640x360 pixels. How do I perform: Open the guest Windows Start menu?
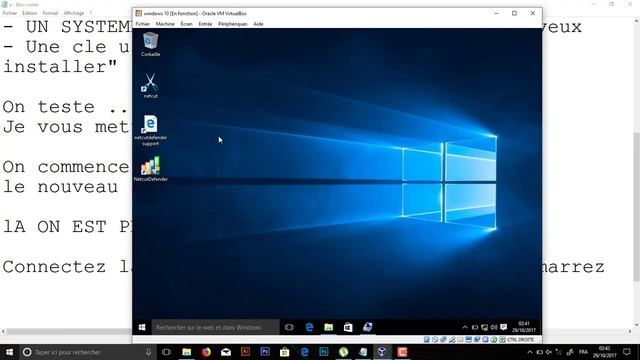point(142,327)
